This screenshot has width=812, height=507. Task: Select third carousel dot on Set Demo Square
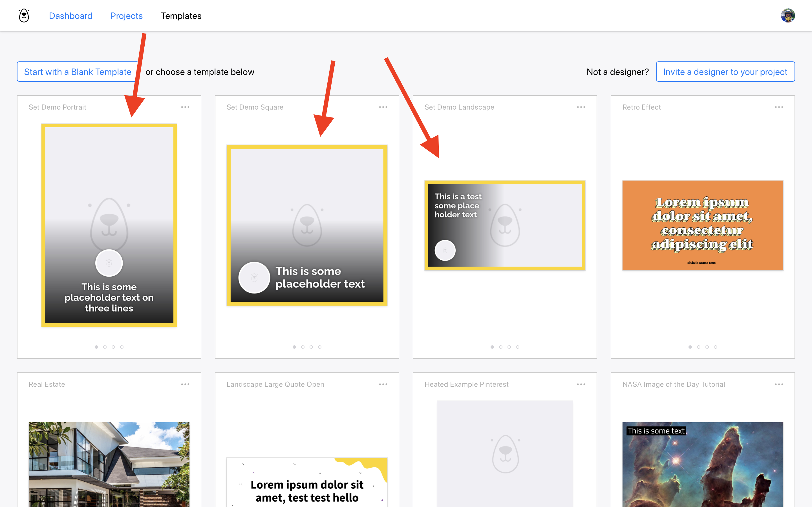[311, 347]
